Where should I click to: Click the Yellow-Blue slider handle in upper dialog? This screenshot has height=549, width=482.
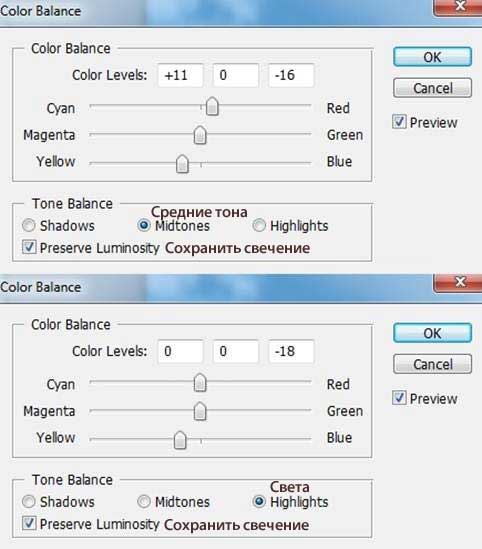tap(182, 164)
